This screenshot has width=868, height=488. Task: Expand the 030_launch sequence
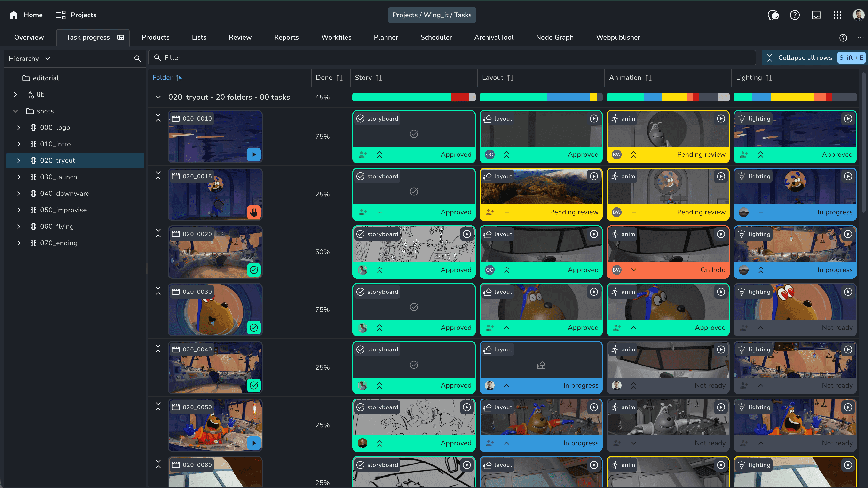19,177
